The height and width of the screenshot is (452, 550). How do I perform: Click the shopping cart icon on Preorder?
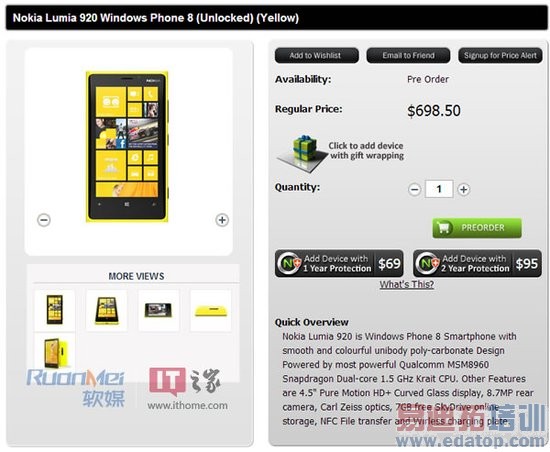coord(444,228)
